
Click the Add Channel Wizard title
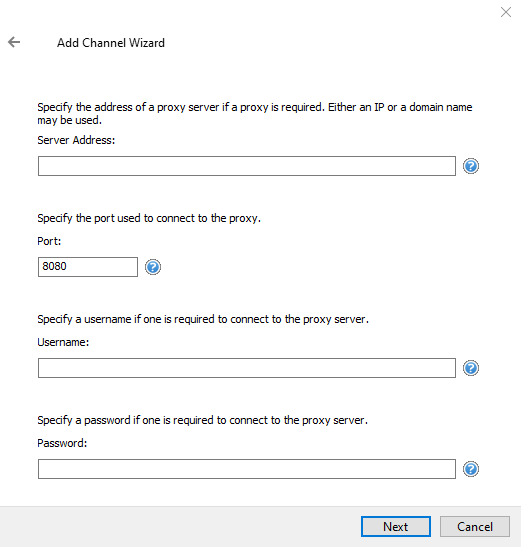111,43
